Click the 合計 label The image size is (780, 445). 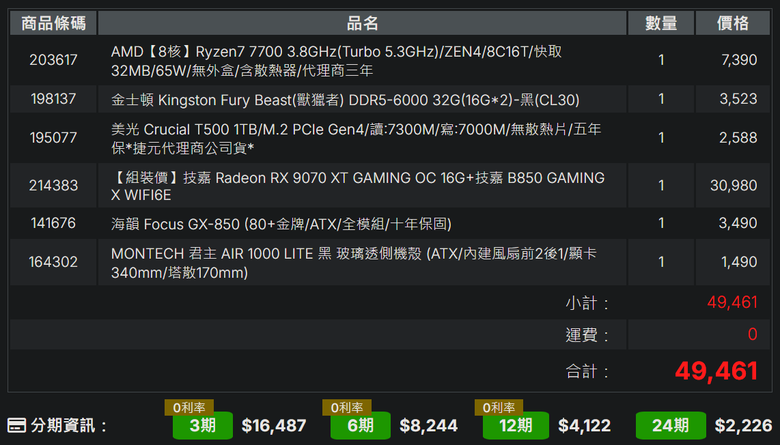pyautogui.click(x=586, y=371)
